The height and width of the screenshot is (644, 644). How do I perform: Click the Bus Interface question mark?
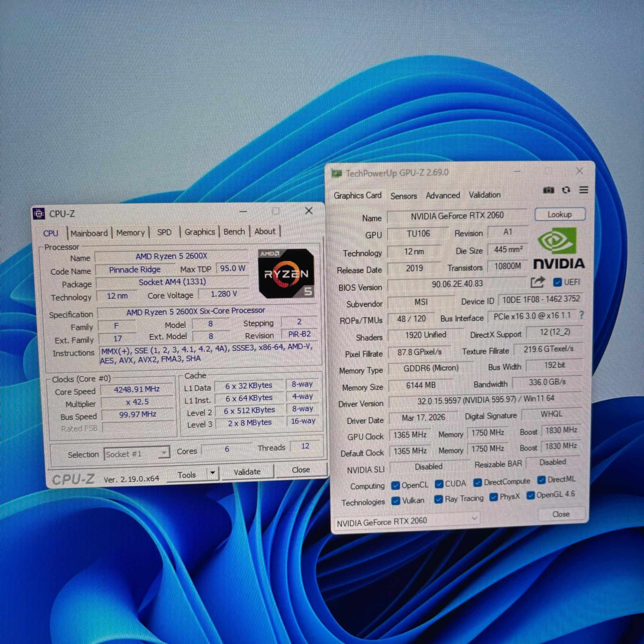coord(582,314)
